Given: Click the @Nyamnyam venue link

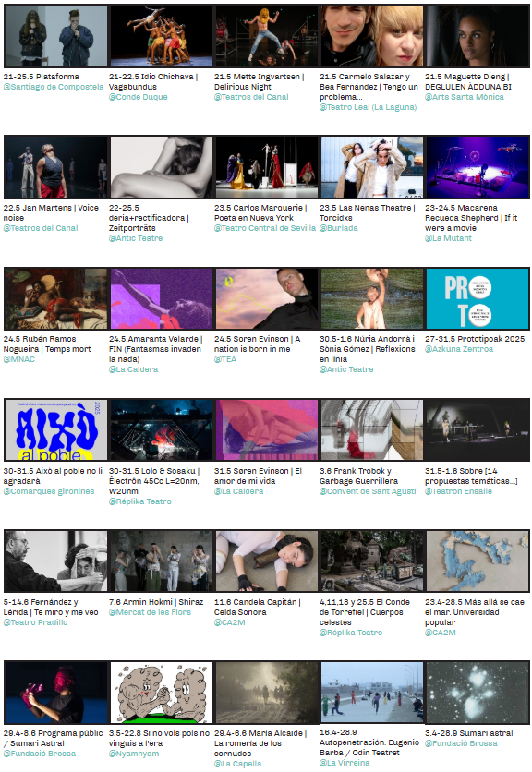Looking at the screenshot, I should click(x=134, y=754).
